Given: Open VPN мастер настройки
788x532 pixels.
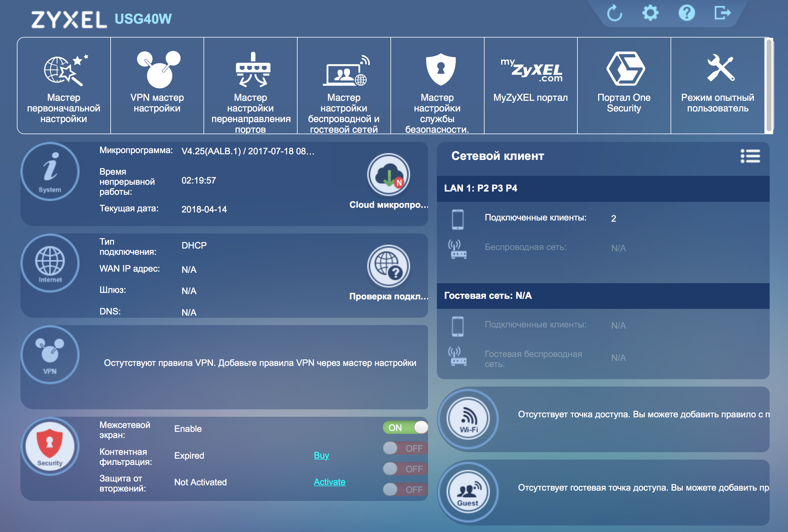Looking at the screenshot, I should point(157,86).
